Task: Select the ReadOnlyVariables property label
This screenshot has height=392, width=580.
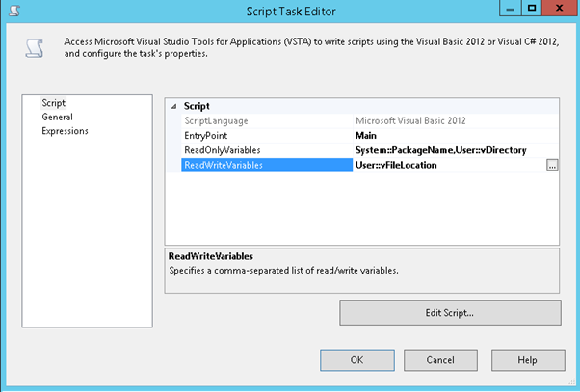Action: click(x=222, y=150)
